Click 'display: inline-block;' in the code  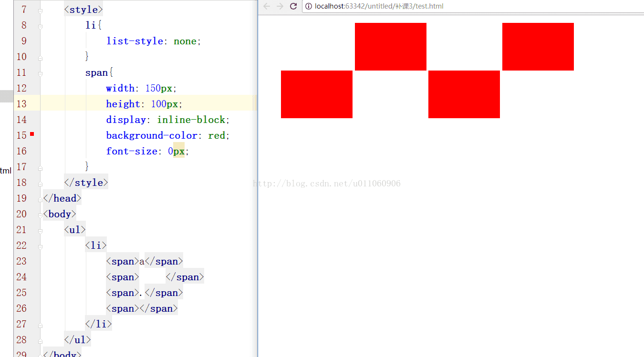(168, 120)
